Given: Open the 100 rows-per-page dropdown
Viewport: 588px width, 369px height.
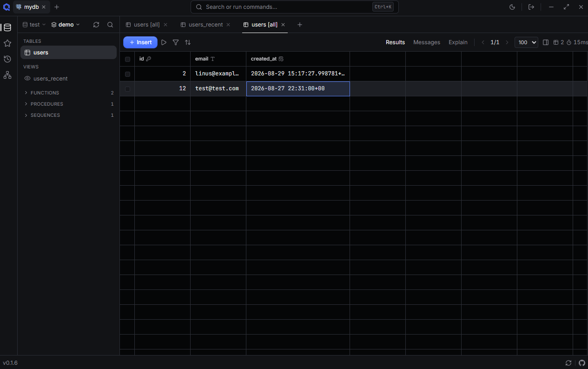Looking at the screenshot, I should (526, 42).
